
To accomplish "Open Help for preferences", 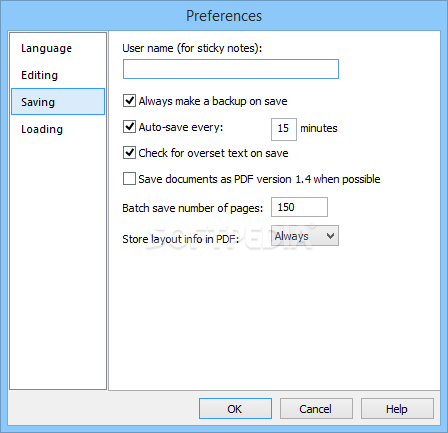I will pyautogui.click(x=397, y=409).
